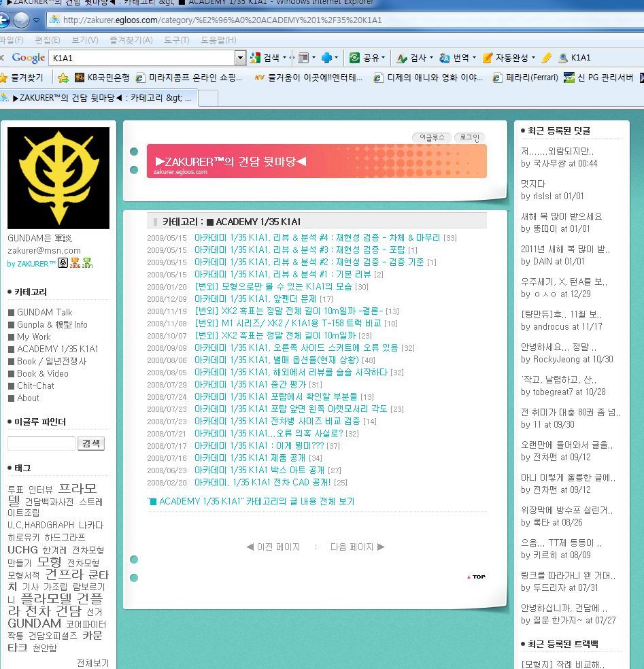
Task: Open the 미라지콤프 온라인 쇼핑 bookmark
Action: tap(188, 78)
